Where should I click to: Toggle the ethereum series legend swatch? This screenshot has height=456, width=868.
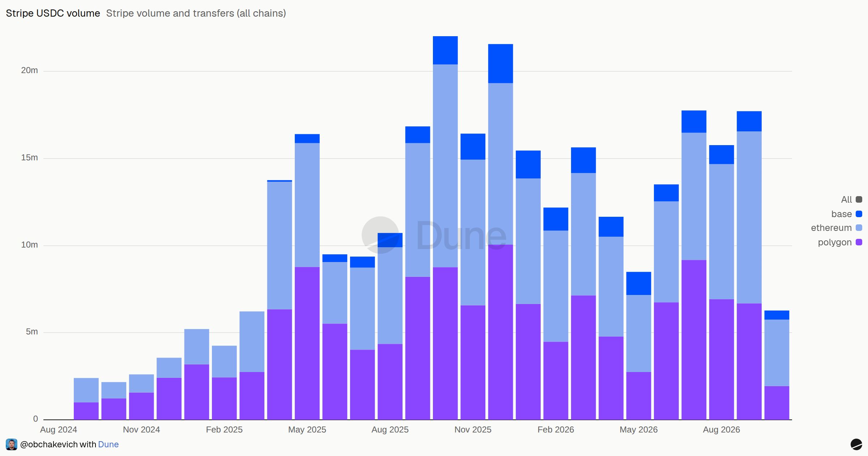point(859,228)
